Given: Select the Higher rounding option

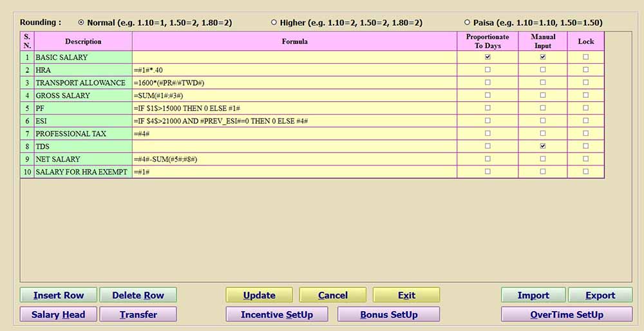Looking at the screenshot, I should coord(274,23).
